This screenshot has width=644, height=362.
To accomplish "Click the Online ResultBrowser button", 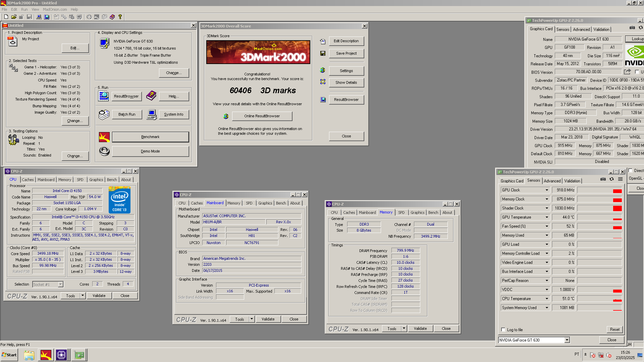I will click(x=262, y=116).
